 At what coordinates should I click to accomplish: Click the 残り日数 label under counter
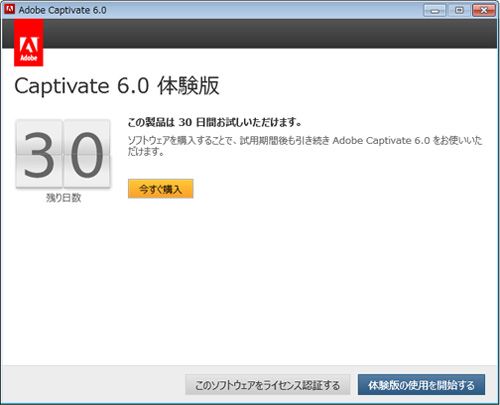pyautogui.click(x=63, y=198)
